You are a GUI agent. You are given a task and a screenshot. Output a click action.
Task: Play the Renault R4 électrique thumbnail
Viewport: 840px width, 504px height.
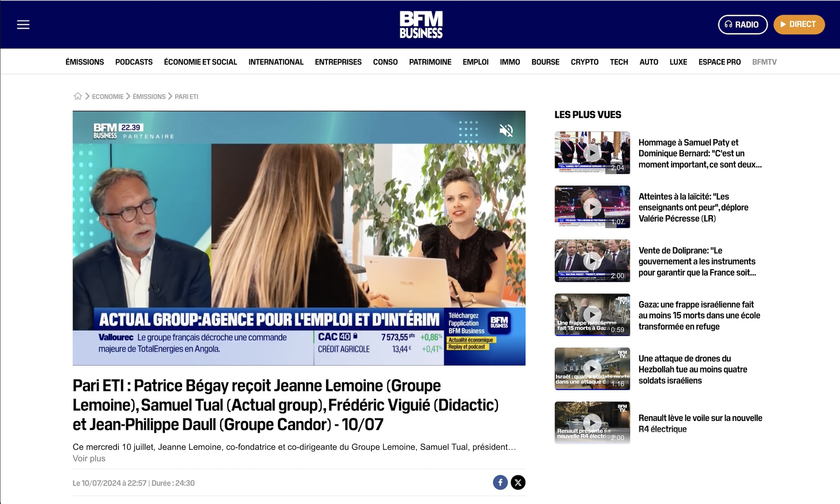(x=592, y=423)
